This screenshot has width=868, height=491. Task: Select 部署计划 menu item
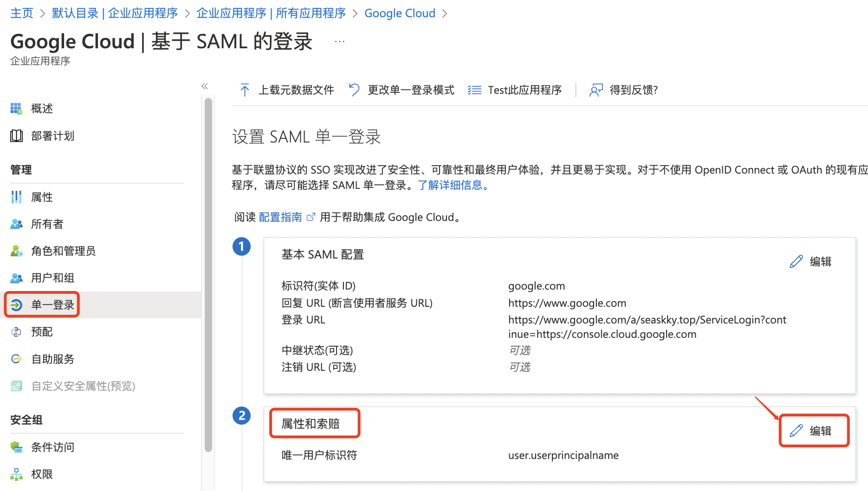click(x=52, y=136)
